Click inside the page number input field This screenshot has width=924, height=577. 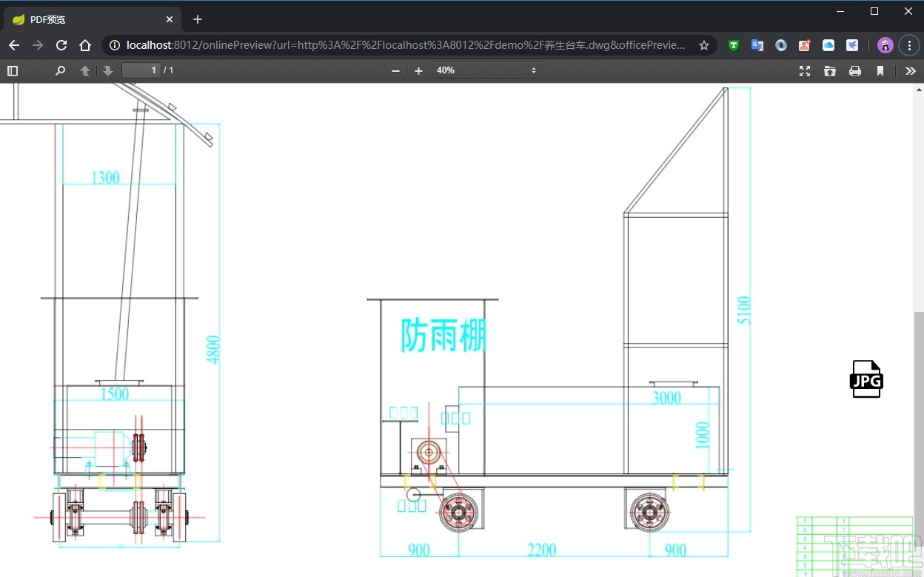click(141, 70)
